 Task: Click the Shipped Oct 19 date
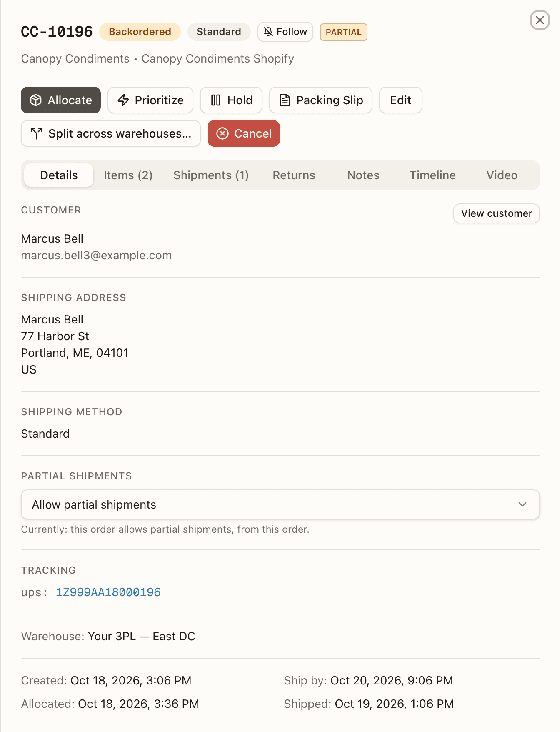click(394, 704)
